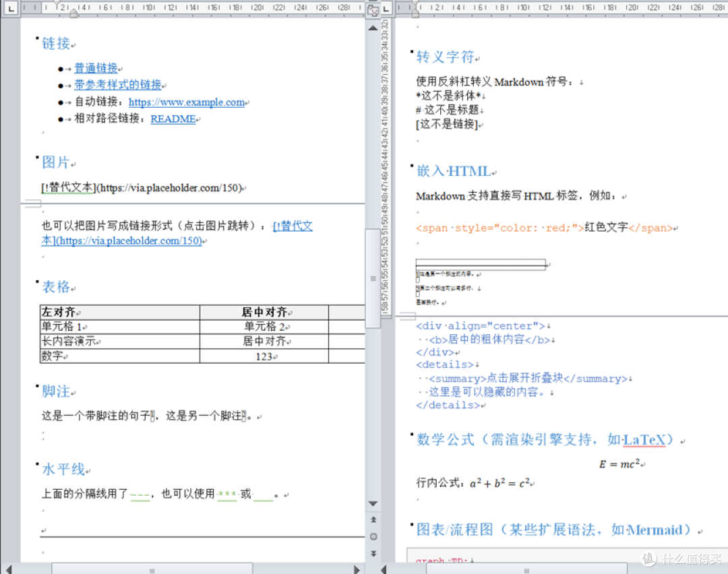Click the 脚注 heading
This screenshot has height=574, width=728.
pos(56,391)
